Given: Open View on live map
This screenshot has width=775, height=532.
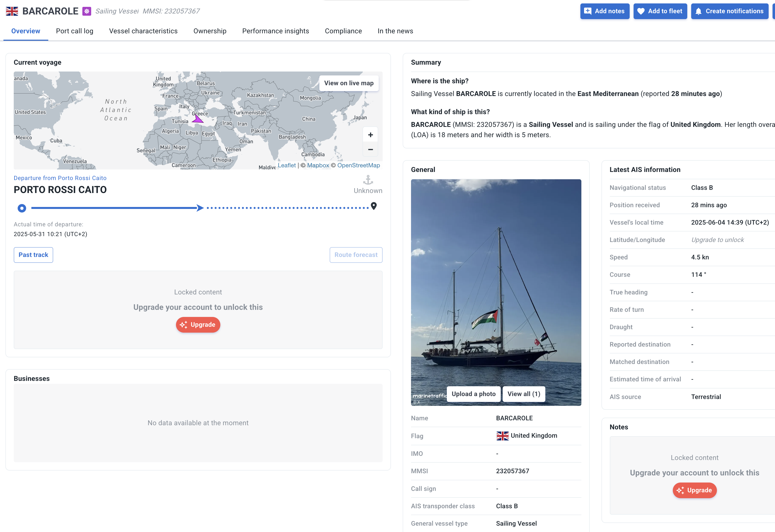Looking at the screenshot, I should point(349,83).
